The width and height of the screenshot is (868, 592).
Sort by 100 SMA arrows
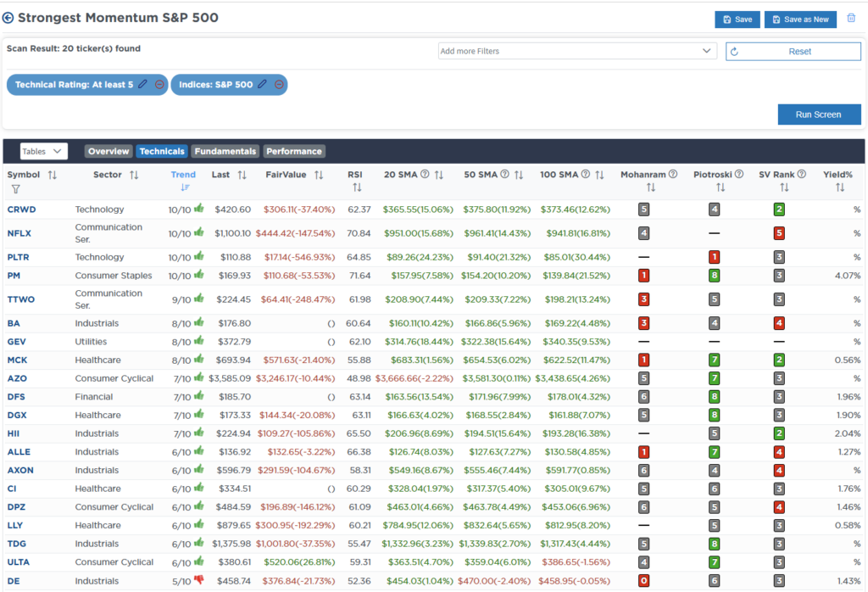(x=599, y=175)
